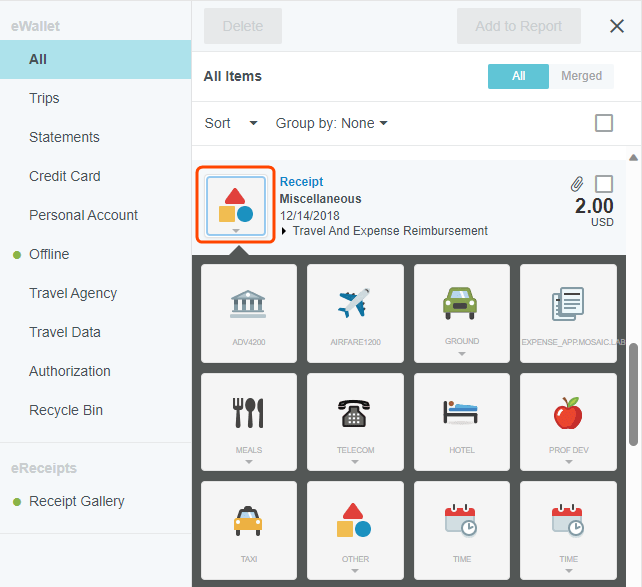This screenshot has width=642, height=587.
Task: Open the Sort dropdown
Action: 231,123
